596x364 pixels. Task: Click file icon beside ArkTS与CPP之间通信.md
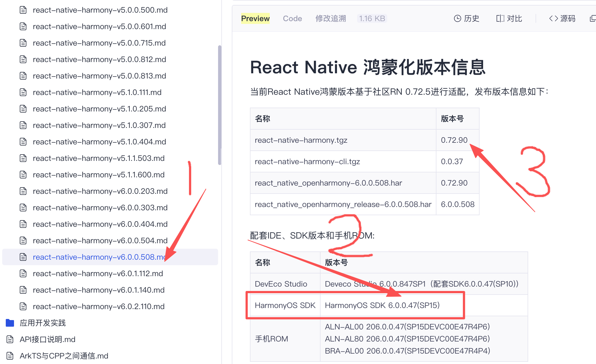click(x=10, y=356)
